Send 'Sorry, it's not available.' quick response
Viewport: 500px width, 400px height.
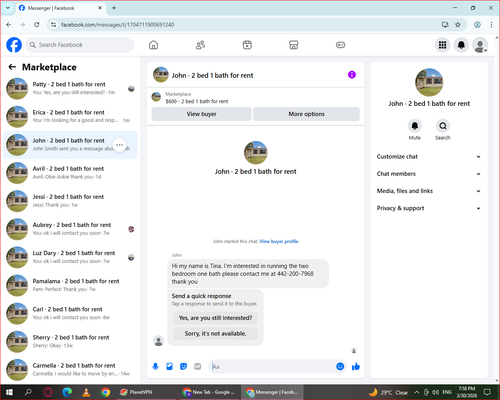[x=215, y=333]
